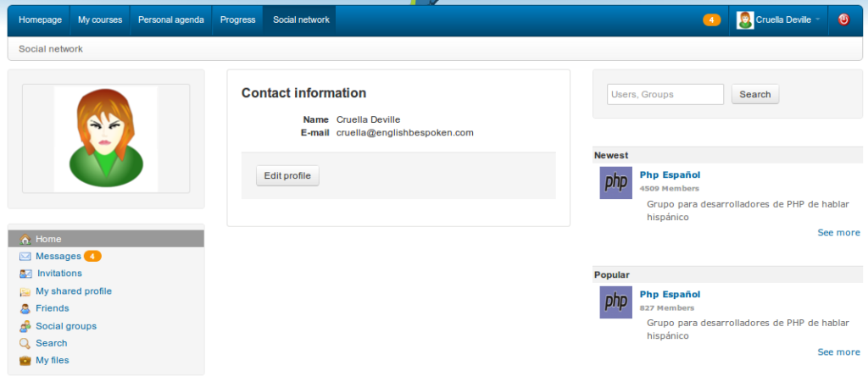The image size is (868, 382).
Task: Switch to the Personal agenda tab
Action: (x=170, y=19)
